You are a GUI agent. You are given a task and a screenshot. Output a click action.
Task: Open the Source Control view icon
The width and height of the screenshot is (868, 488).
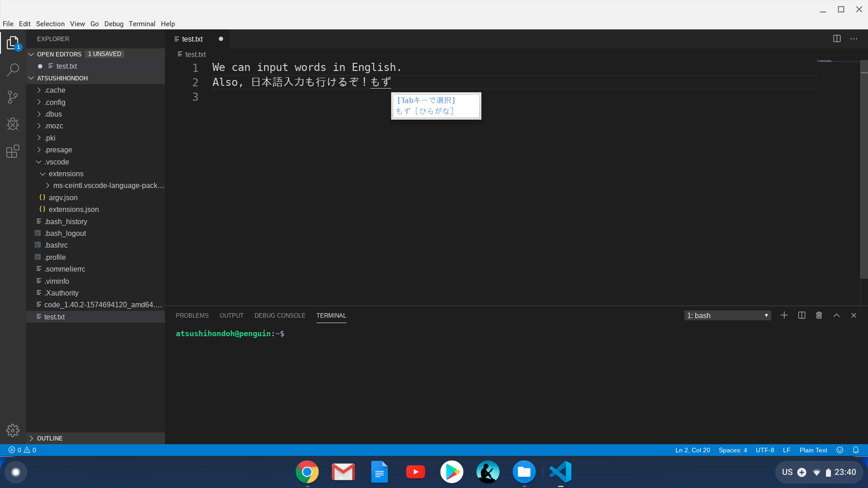[x=13, y=97]
